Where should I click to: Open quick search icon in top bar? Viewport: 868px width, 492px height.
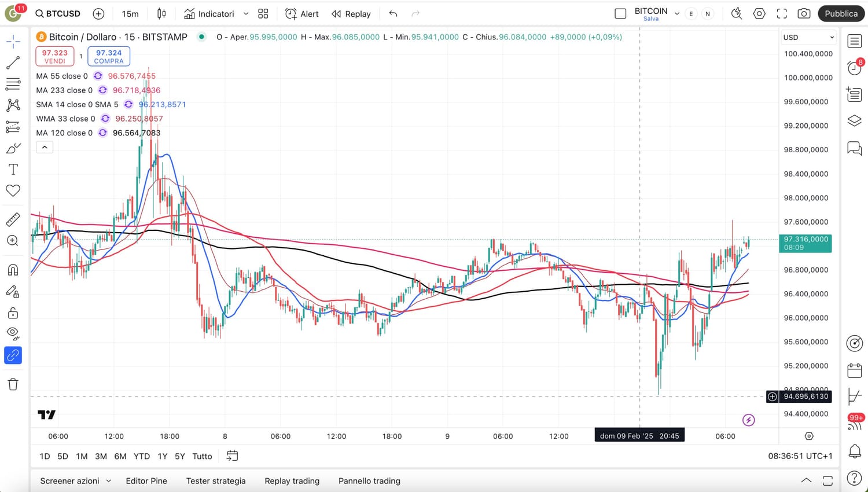pyautogui.click(x=737, y=14)
